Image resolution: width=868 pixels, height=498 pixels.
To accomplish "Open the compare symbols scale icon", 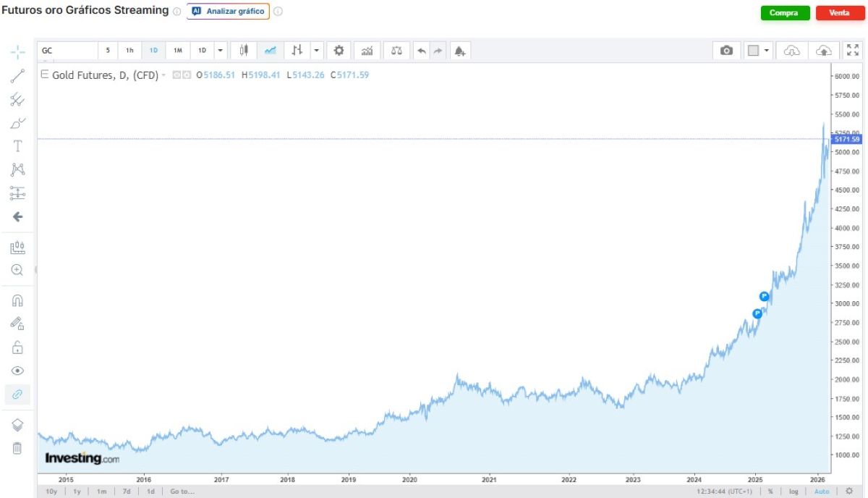I will [396, 51].
